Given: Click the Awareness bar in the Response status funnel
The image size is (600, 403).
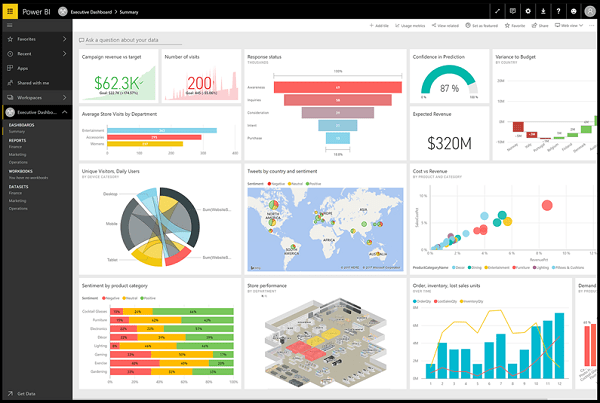Looking at the screenshot, I should tap(338, 87).
